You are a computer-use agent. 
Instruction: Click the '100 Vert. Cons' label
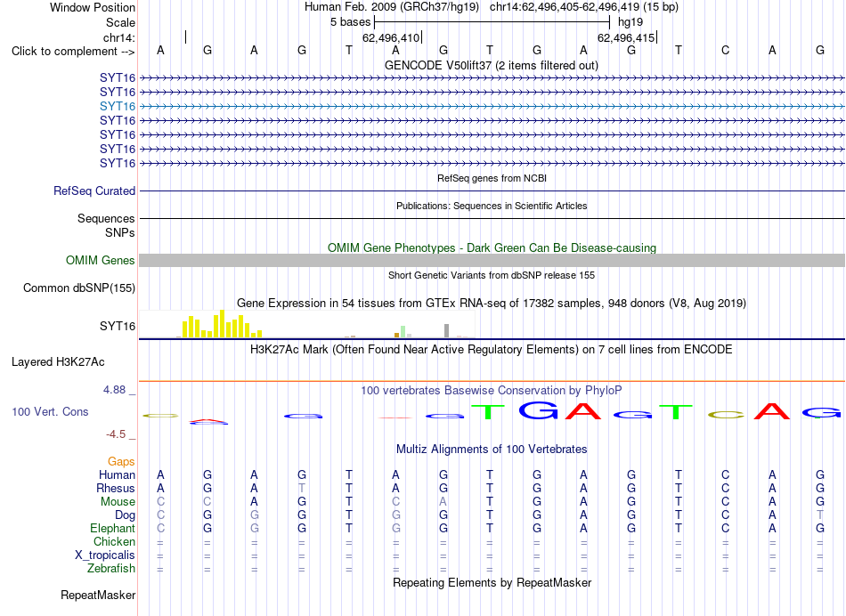click(50, 411)
